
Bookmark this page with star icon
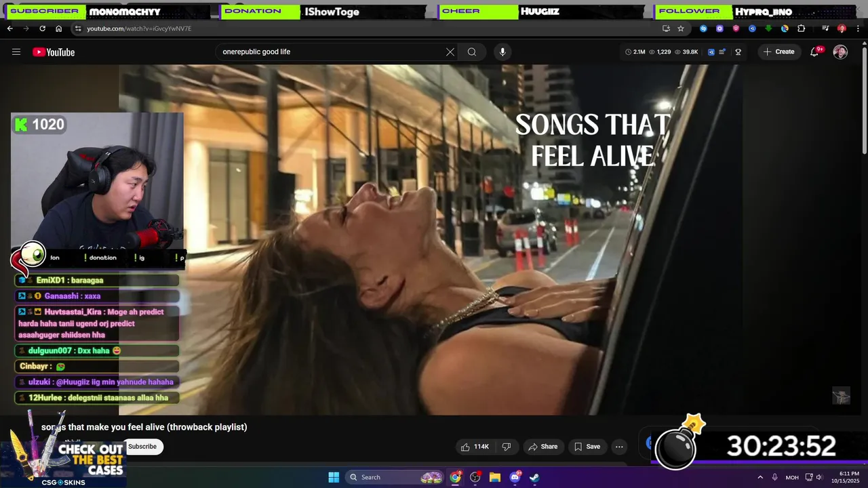pyautogui.click(x=680, y=28)
